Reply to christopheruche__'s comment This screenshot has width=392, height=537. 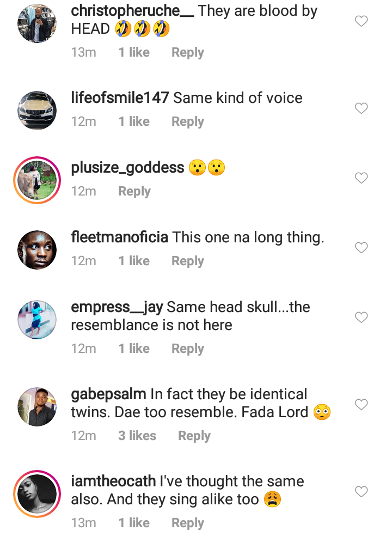point(187,52)
